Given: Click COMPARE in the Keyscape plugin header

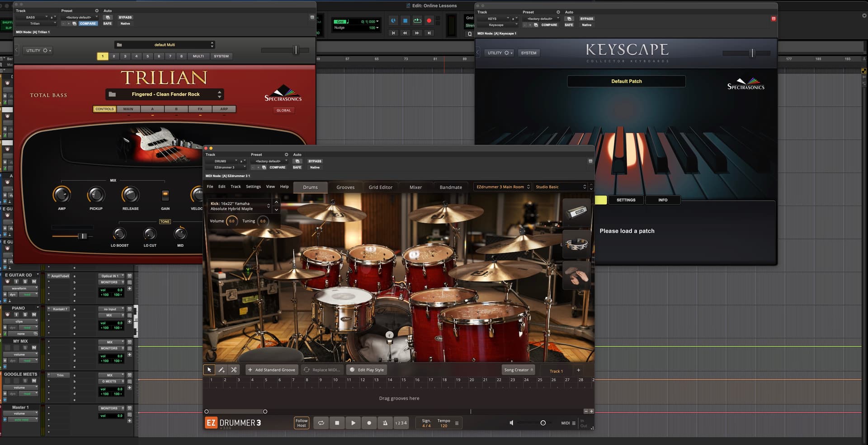Looking at the screenshot, I should click(x=549, y=25).
